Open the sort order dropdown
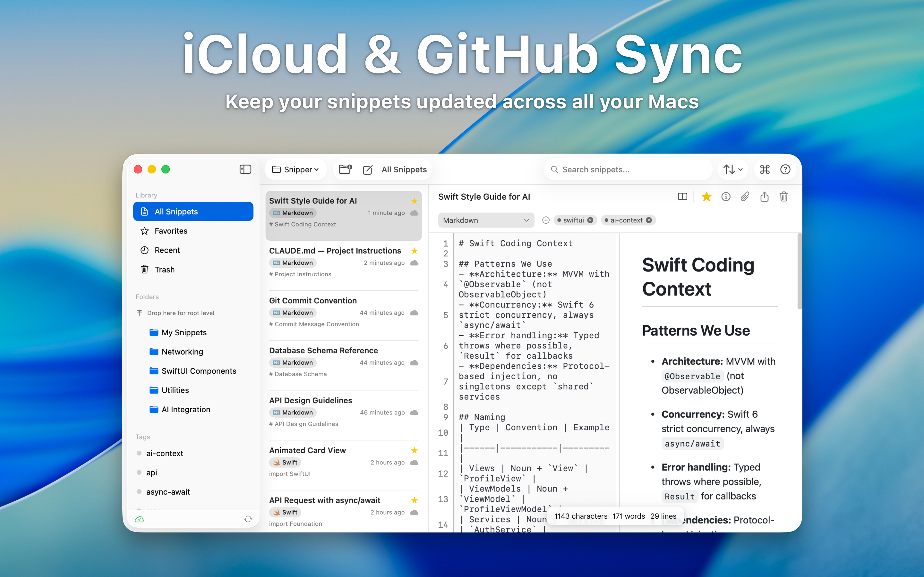The width and height of the screenshot is (924, 577). pos(733,170)
